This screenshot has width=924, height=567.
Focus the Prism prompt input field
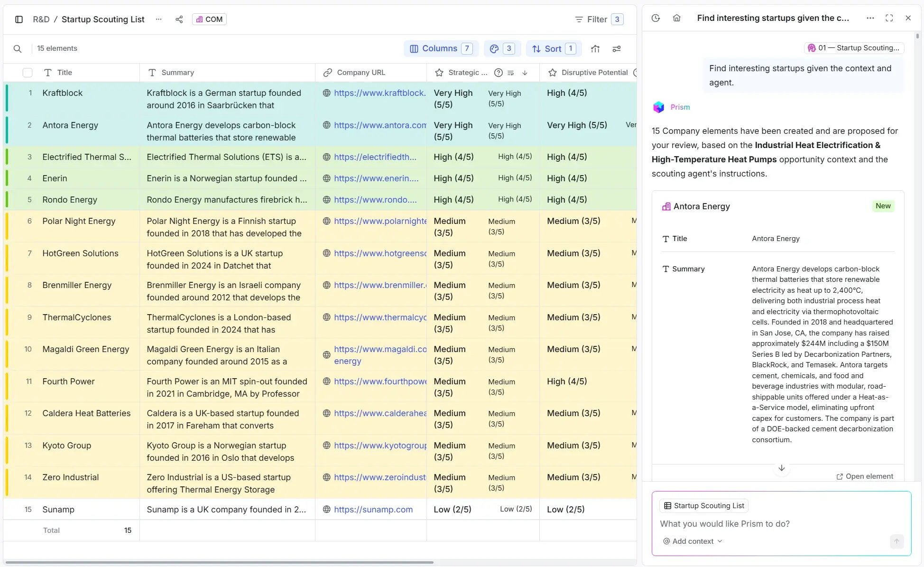coord(781,524)
